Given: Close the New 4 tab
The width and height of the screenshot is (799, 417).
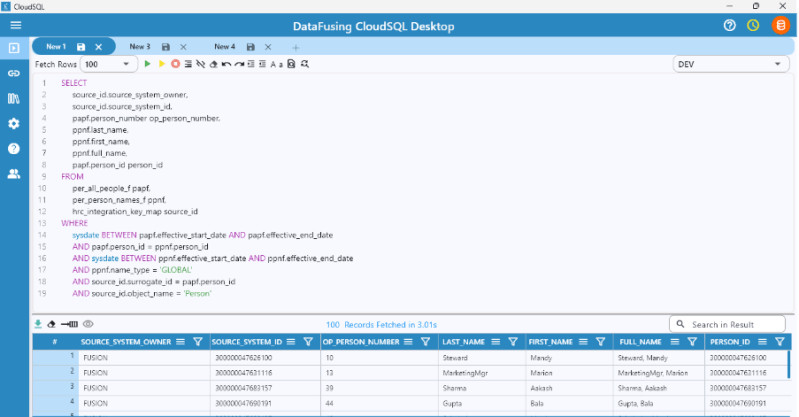Looking at the screenshot, I should [x=268, y=47].
